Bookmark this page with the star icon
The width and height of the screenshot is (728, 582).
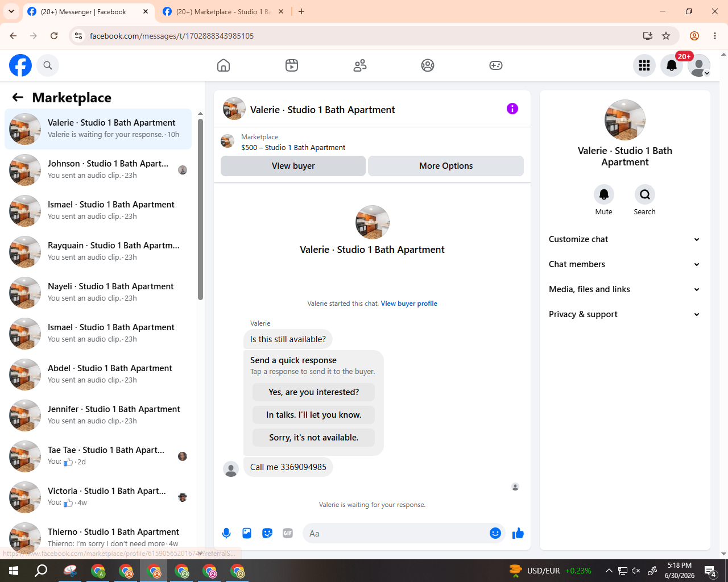(666, 36)
